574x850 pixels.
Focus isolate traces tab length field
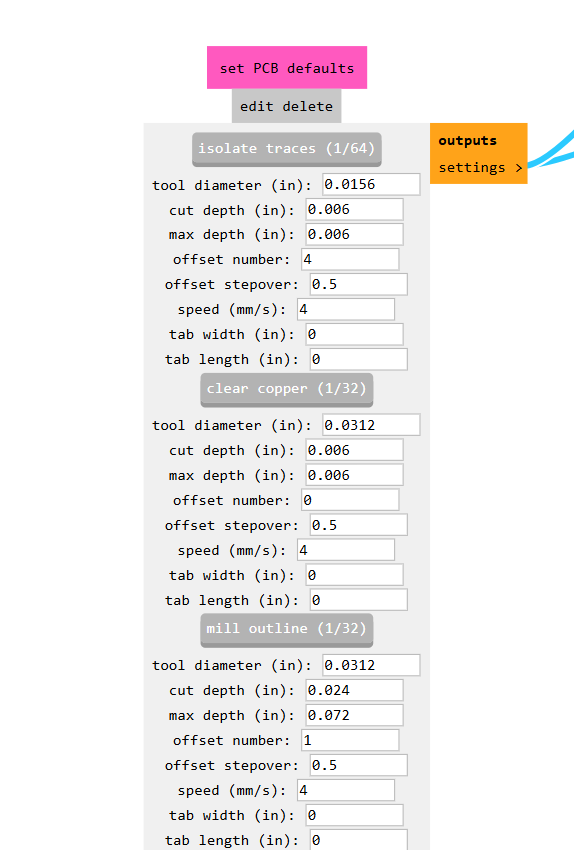359,359
